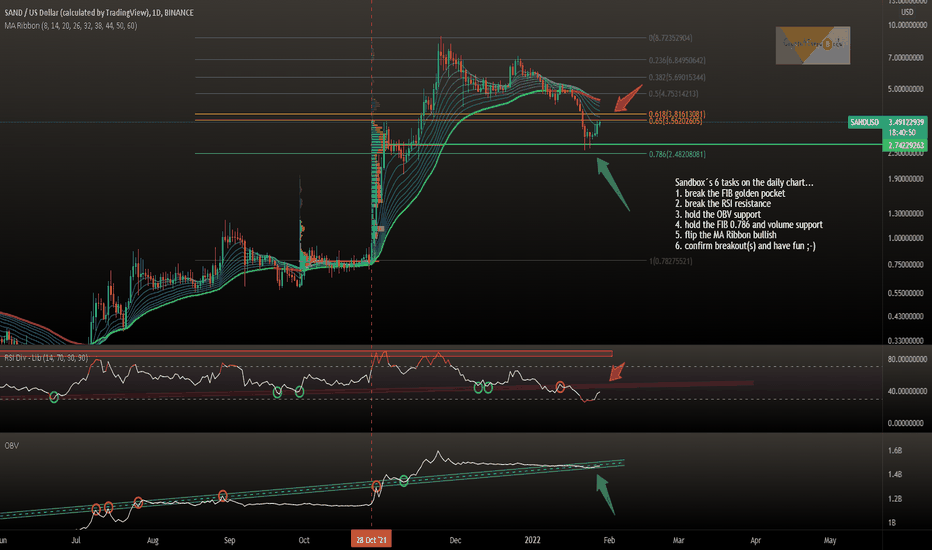The height and width of the screenshot is (550, 932).
Task: Select the RSI Div - Lib indicator legend
Action: pos(46,357)
